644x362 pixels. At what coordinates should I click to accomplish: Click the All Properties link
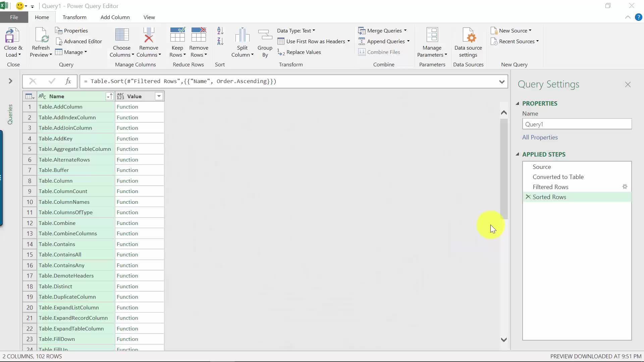coord(540,137)
